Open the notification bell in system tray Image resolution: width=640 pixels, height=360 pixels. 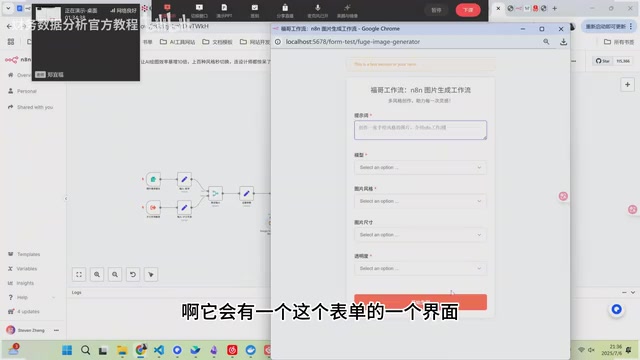(x=629, y=350)
